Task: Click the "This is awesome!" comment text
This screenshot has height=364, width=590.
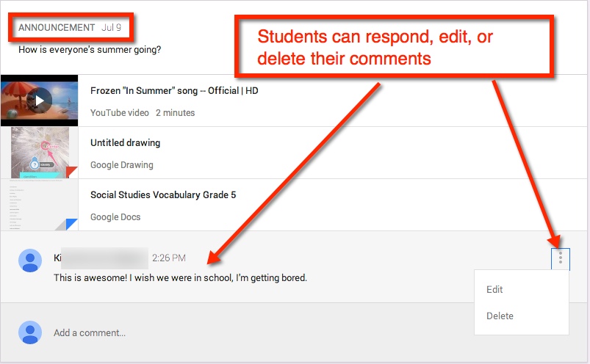Action: 180,278
